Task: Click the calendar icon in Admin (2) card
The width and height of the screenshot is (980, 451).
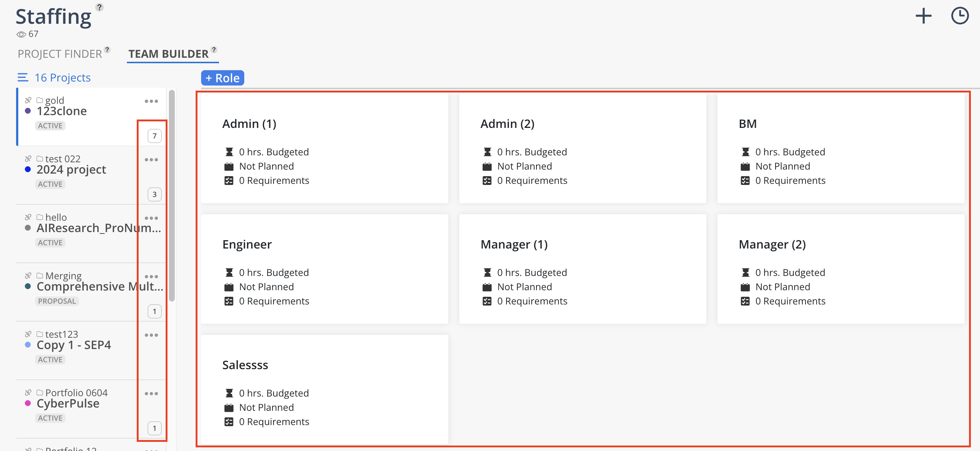Action: tap(487, 167)
